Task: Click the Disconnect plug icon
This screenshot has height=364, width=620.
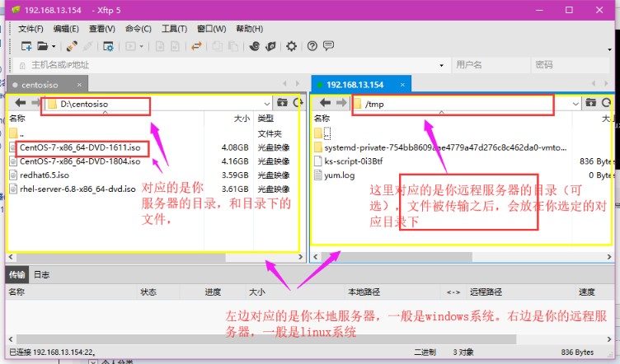Action: pyautogui.click(x=87, y=46)
